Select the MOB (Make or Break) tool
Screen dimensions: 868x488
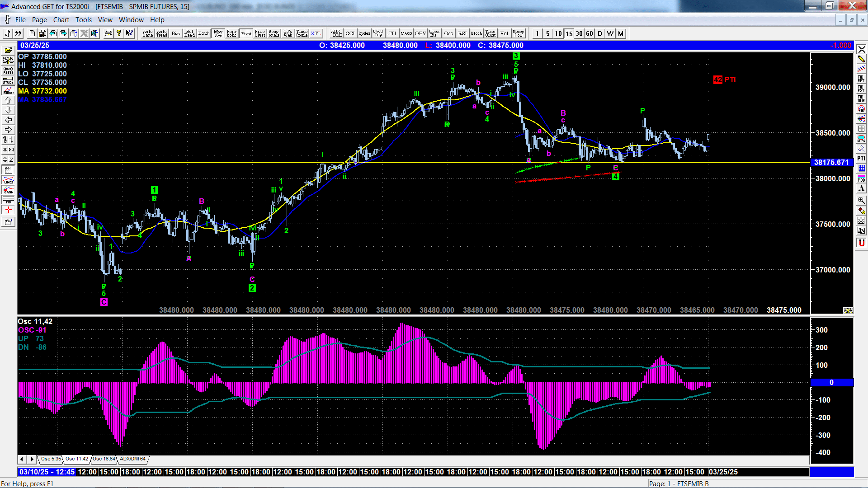click(861, 178)
